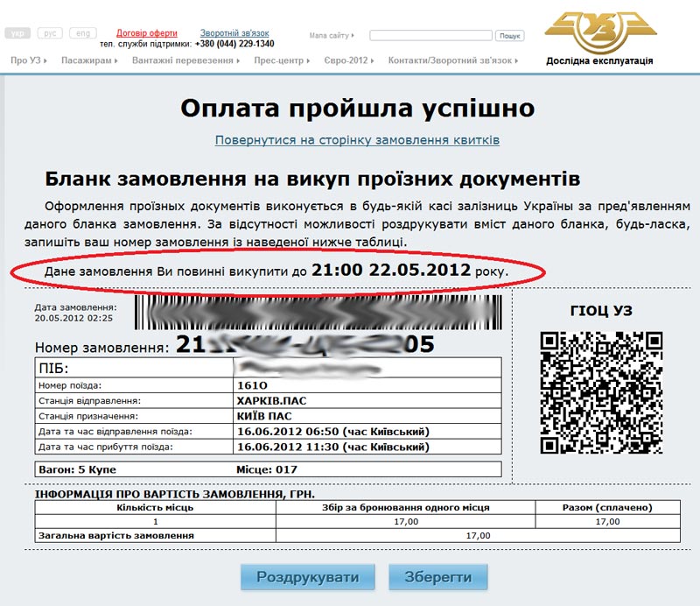Switch language to English (eng)
Viewport: 700px width, 606px height.
tap(83, 33)
